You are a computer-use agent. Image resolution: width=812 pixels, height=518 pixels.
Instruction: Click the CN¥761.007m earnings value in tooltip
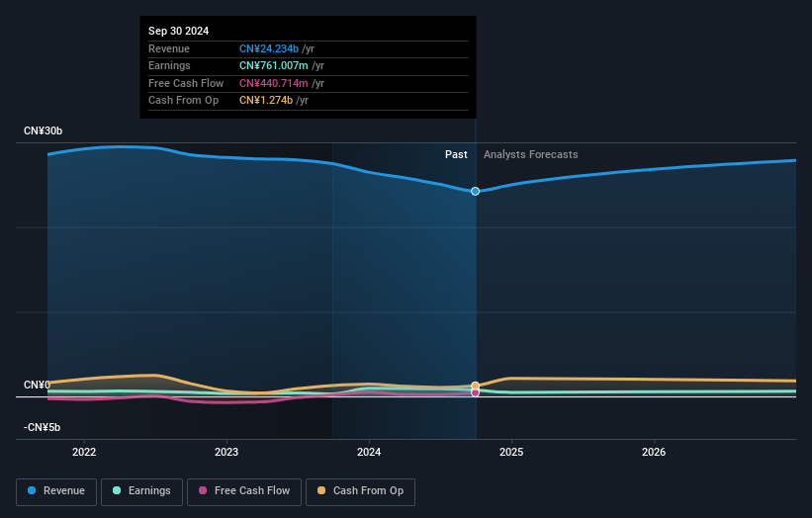coord(273,65)
